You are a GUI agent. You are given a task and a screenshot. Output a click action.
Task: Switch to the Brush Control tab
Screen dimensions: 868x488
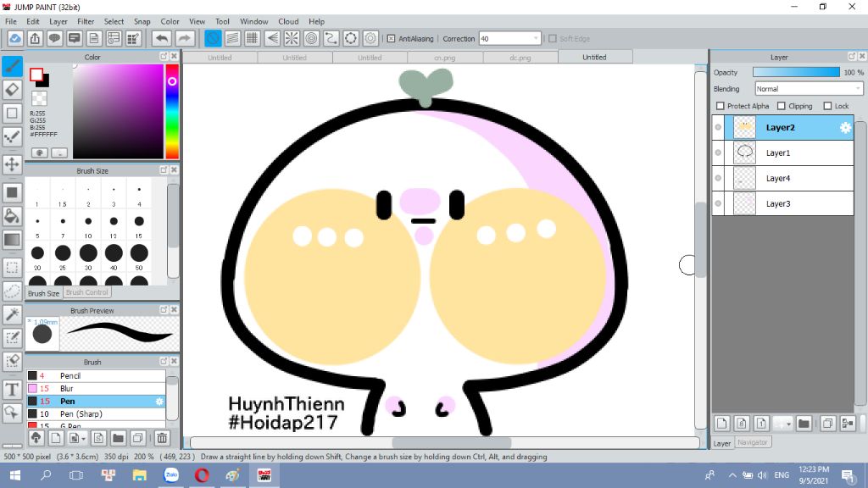pos(87,292)
